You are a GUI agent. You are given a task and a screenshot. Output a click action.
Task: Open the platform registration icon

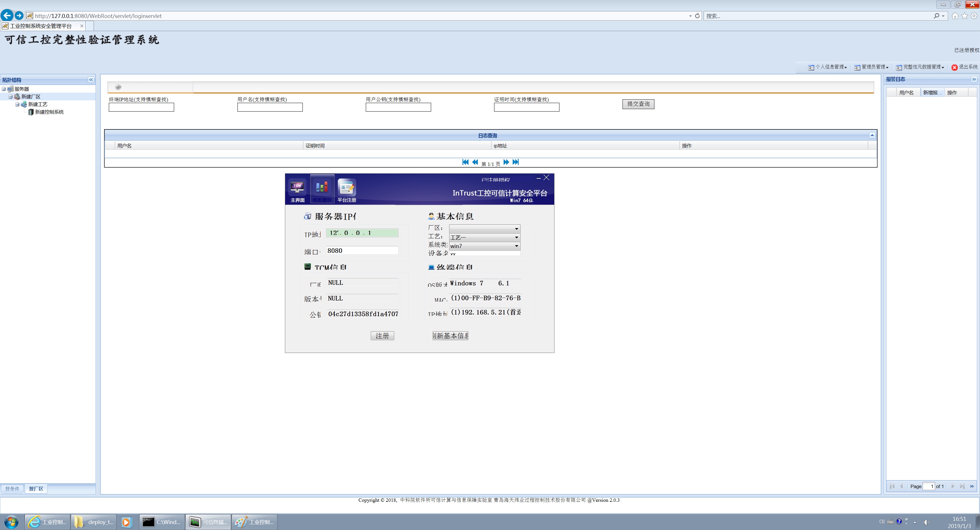click(x=347, y=187)
